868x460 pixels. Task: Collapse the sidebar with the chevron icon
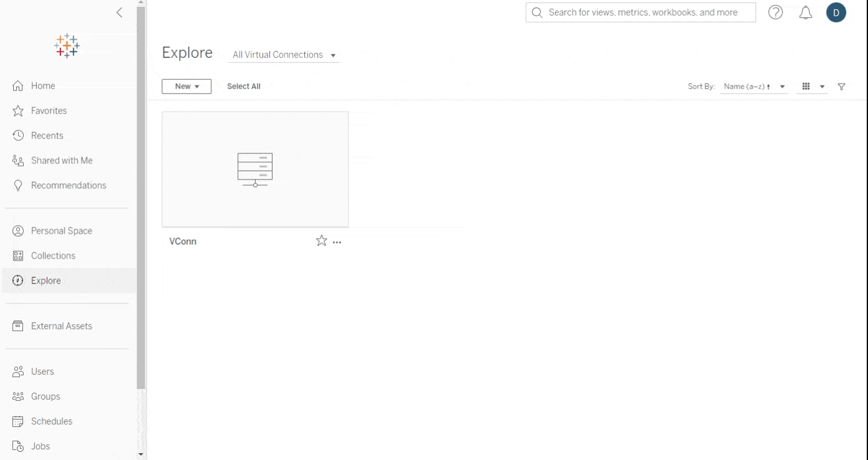119,12
